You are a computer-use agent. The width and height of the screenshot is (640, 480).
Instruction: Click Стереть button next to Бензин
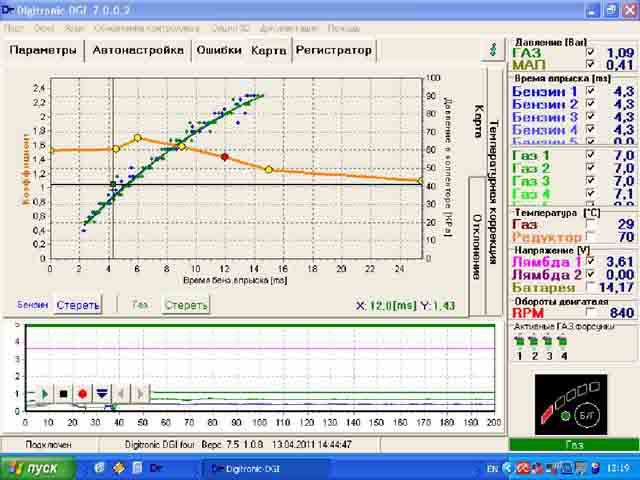tap(77, 305)
